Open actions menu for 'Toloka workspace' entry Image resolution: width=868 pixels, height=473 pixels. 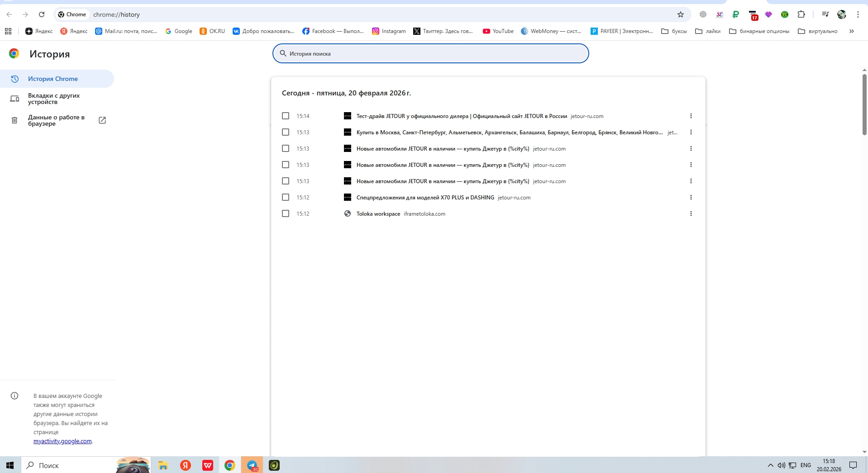pyautogui.click(x=691, y=213)
